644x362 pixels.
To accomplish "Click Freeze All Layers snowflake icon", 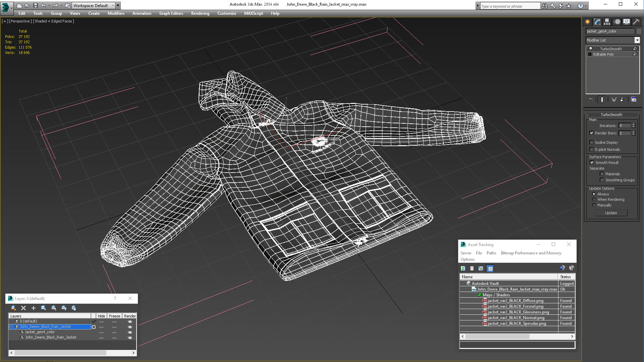I will tap(74, 308).
